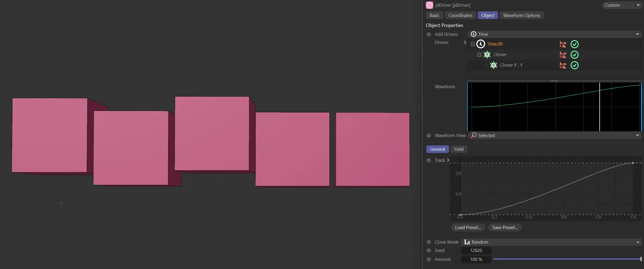Toggle the Cloner P . Y green checkmark
The width and height of the screenshot is (644, 269).
(574, 65)
